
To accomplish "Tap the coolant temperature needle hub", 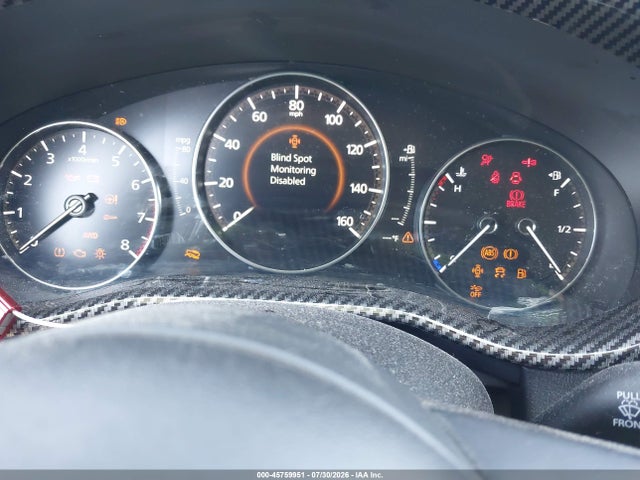I will 487,226.
